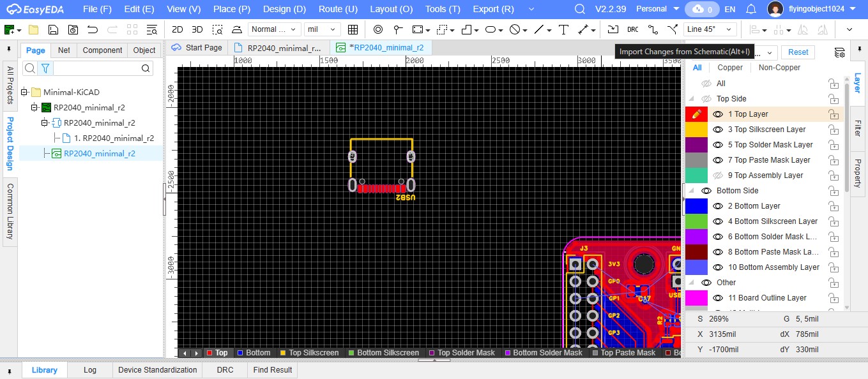Viewport: 868px width, 379px height.
Task: Click Import Changes from Schematic icon
Action: (613, 29)
